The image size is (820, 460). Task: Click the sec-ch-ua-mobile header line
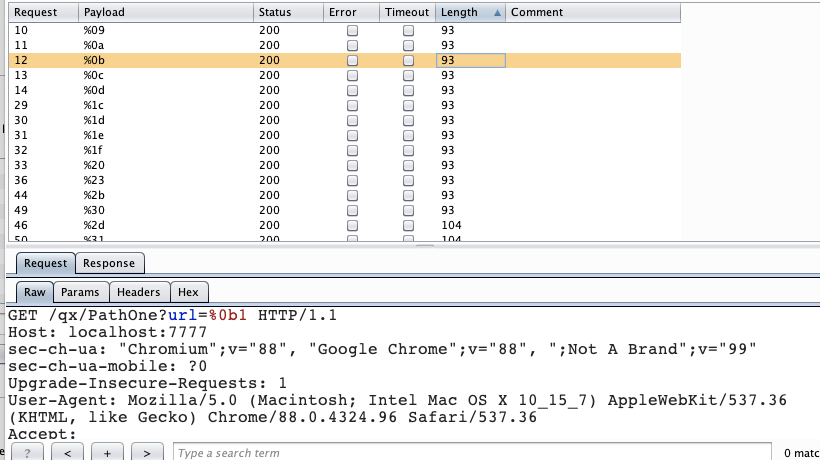click(108, 366)
